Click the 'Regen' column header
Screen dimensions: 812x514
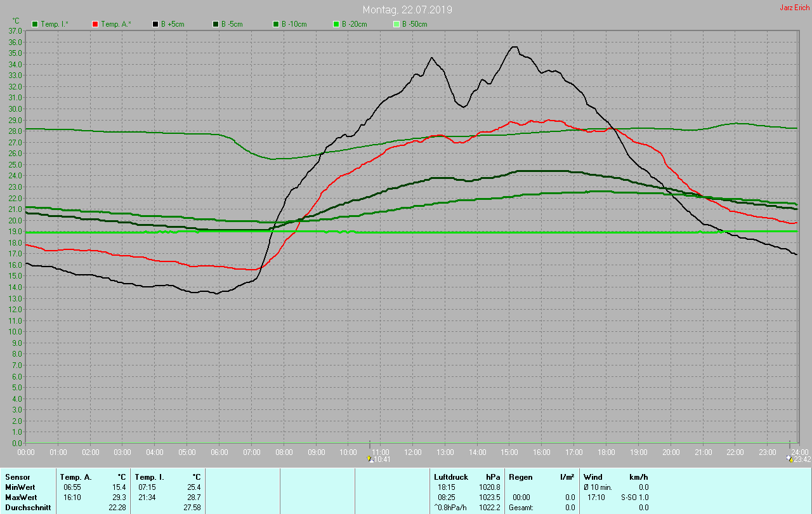520,477
